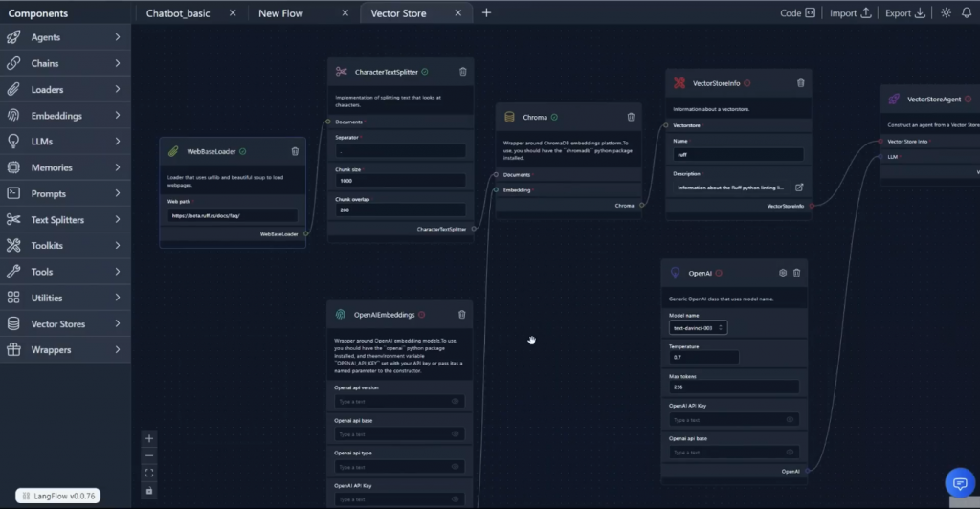The image size is (980, 509).
Task: Click the Loaders paperclip icon
Action: click(13, 89)
